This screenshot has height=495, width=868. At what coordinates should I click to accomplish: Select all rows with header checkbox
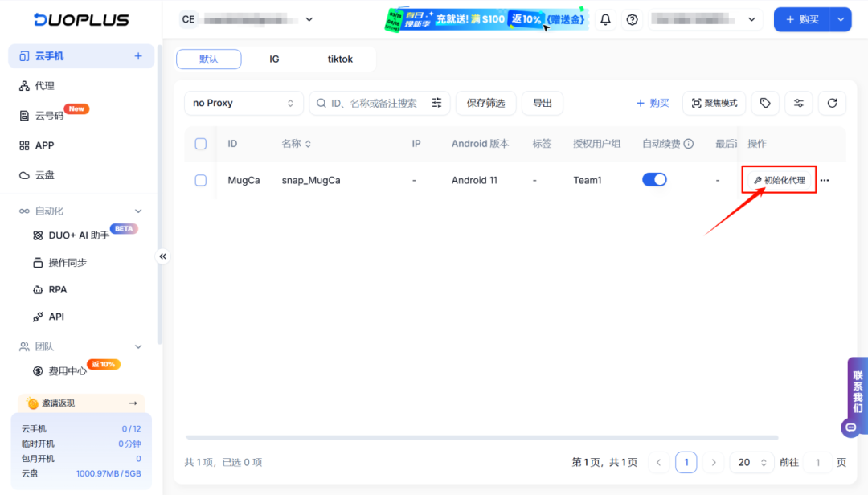pos(200,144)
